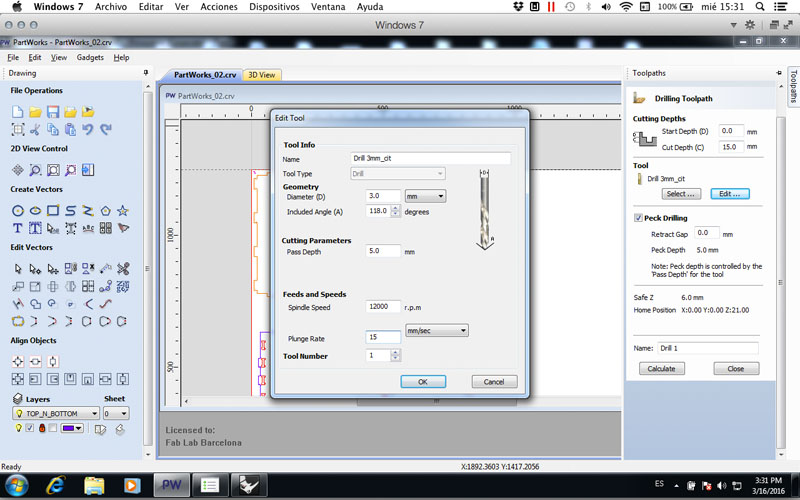
Task: Select the Node Editing tool
Action: coord(35,268)
